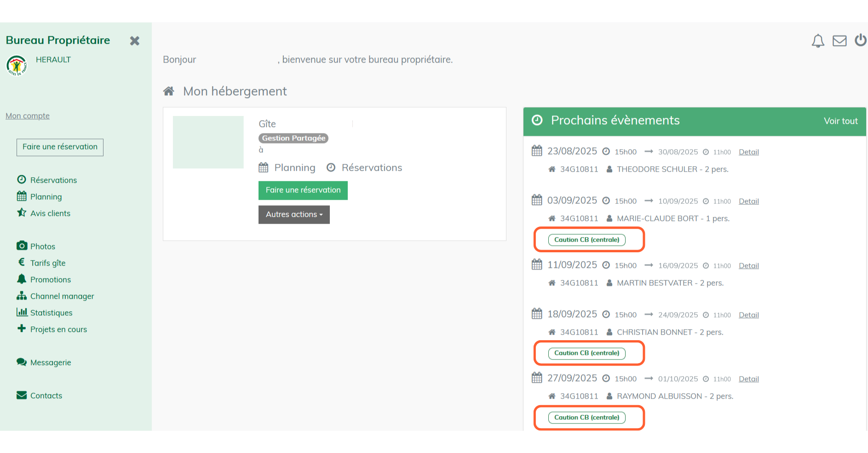Click the power logout icon
Screen dimensions: 868x453
860,41
